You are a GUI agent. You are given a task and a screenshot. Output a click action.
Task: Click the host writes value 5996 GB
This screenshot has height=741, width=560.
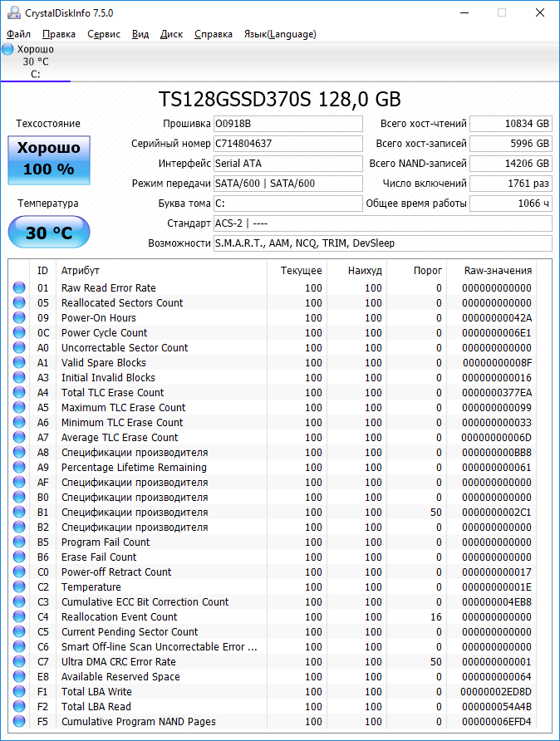tap(511, 144)
